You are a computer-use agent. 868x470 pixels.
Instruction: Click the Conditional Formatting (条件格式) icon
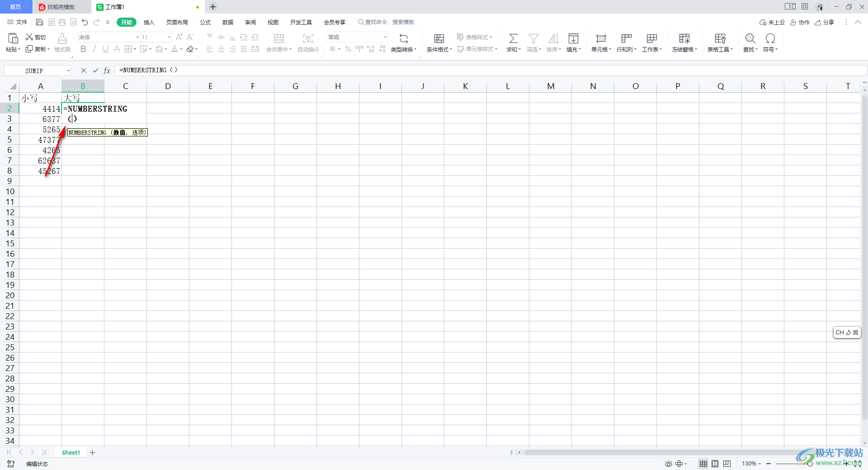point(439,38)
